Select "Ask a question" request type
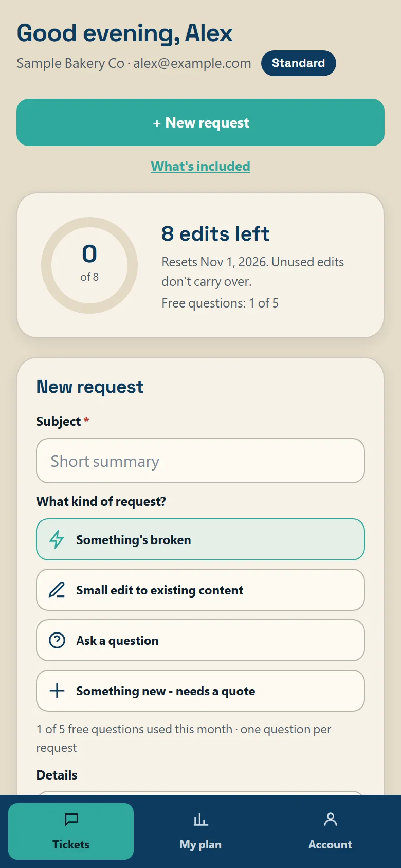The image size is (401, 868). (x=200, y=640)
